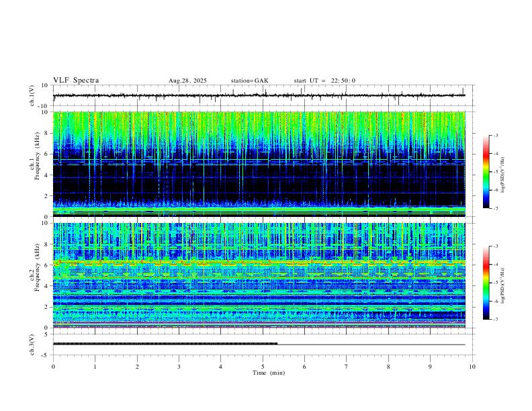The height and width of the screenshot is (411, 532).
Task: Click the ch.1 colorbar log(PSD) label
Action: (x=503, y=175)
